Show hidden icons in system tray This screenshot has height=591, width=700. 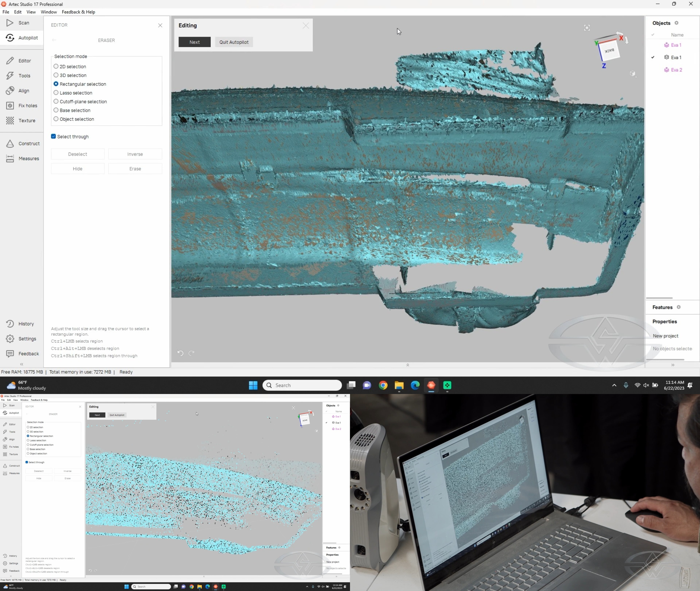(x=614, y=385)
